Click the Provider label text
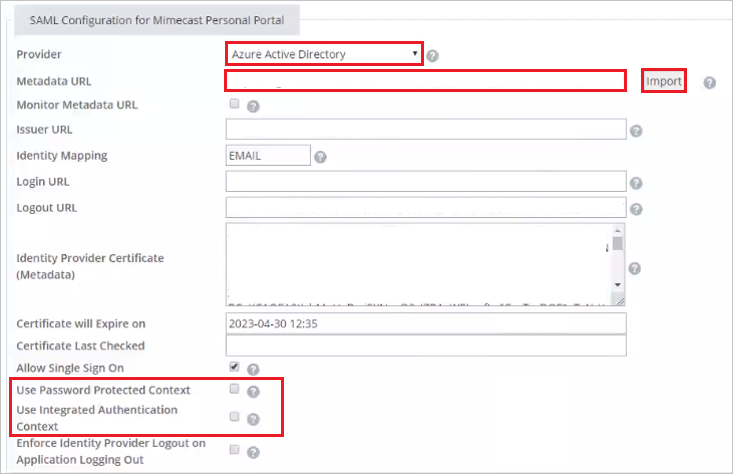The width and height of the screenshot is (733, 474). click(39, 54)
